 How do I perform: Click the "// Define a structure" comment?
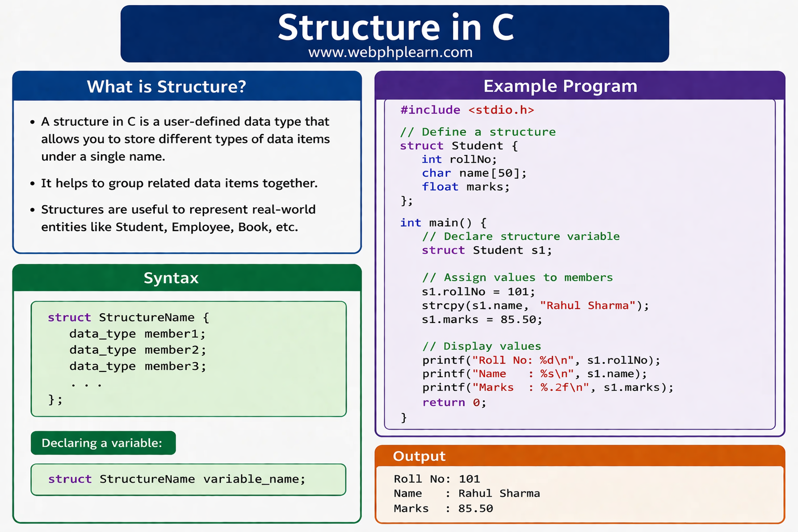point(477,132)
